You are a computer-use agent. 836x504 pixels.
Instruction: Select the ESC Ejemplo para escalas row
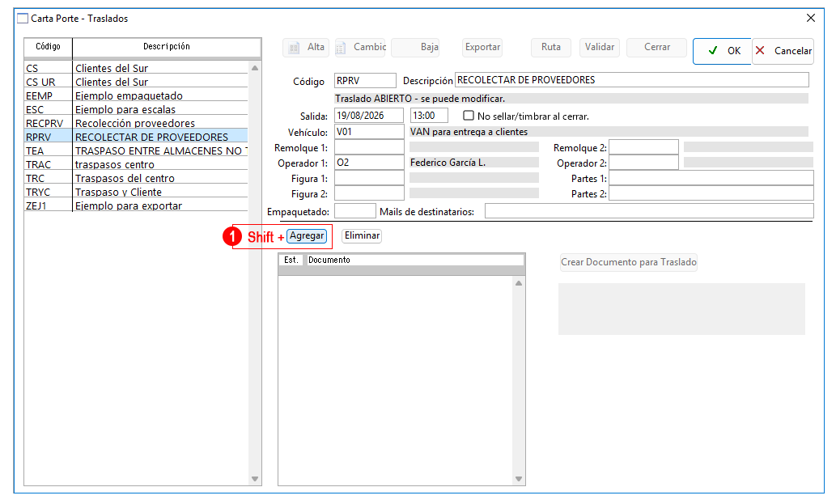[136, 109]
